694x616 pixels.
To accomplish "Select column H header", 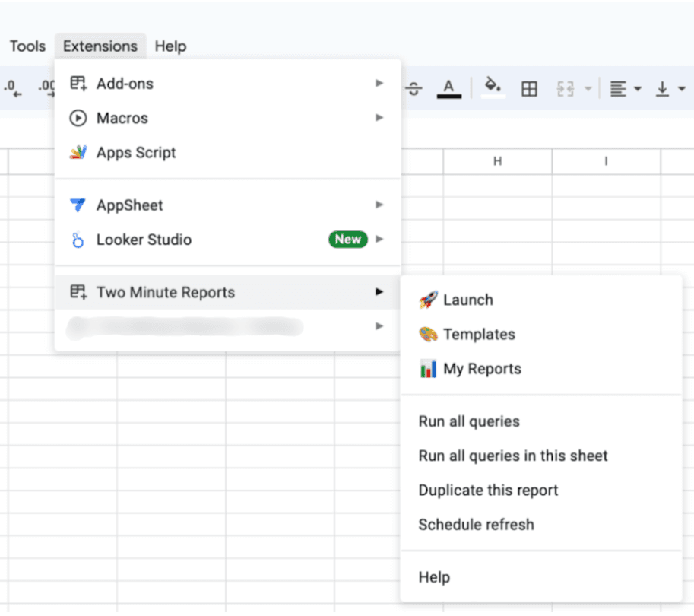I will pyautogui.click(x=497, y=161).
